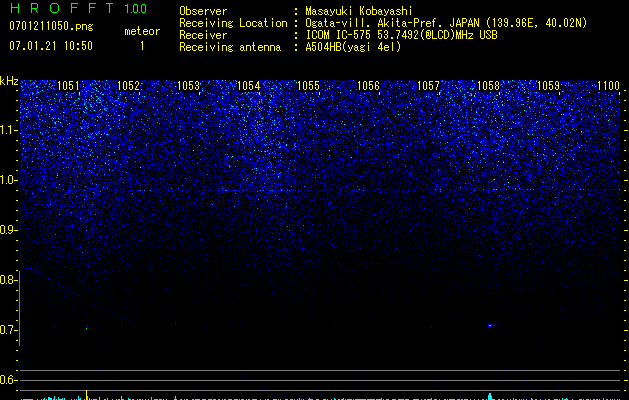Click the 1.1 kHz frequency axis label

click(x=9, y=130)
